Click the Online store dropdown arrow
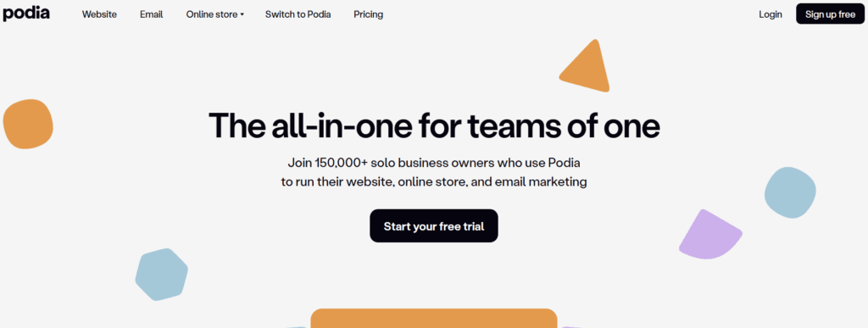This screenshot has height=328, width=868. 242,15
